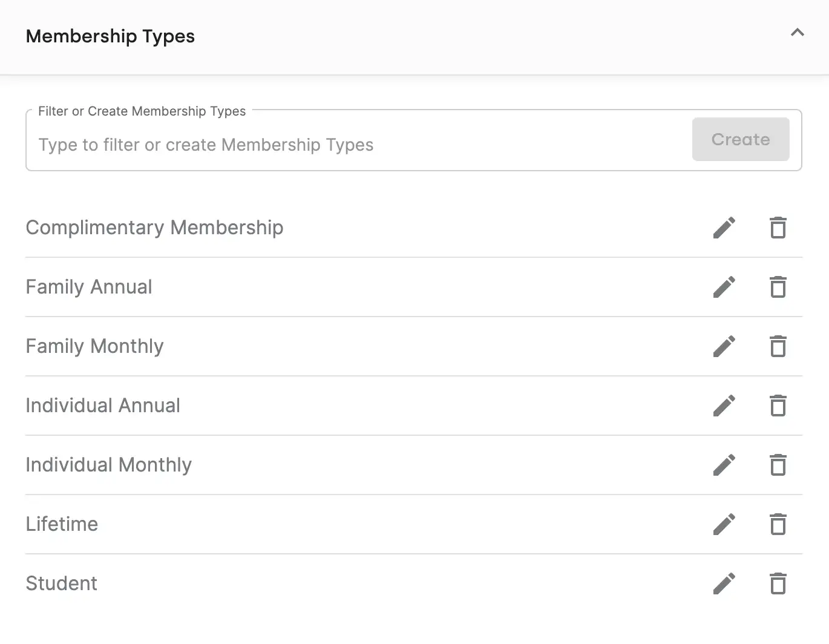The width and height of the screenshot is (829, 644).
Task: Collapse the Membership Types section
Action: tap(797, 33)
